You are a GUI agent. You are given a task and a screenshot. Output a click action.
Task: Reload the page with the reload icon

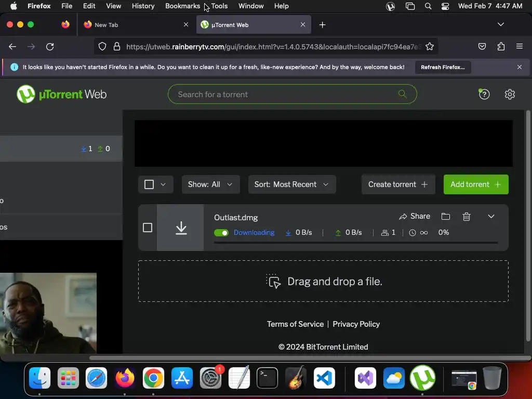tap(50, 46)
